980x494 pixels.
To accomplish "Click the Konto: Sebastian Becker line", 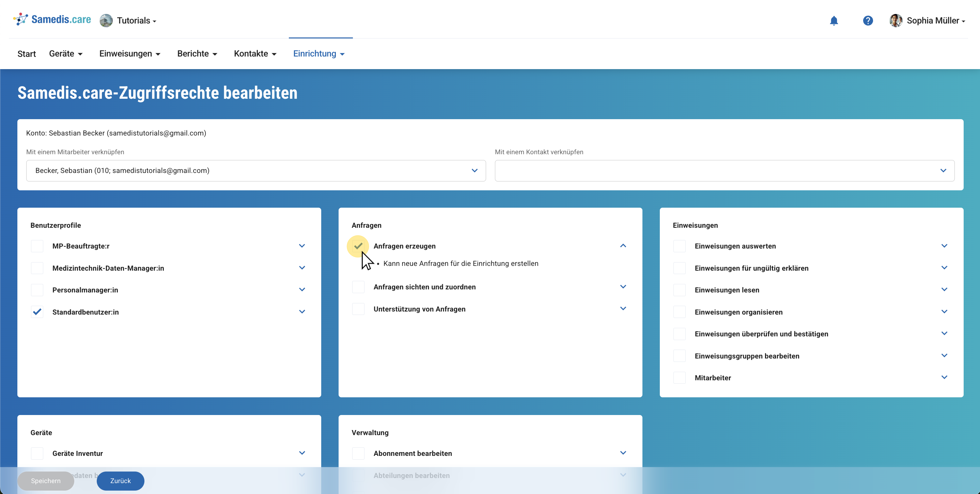I will [116, 133].
